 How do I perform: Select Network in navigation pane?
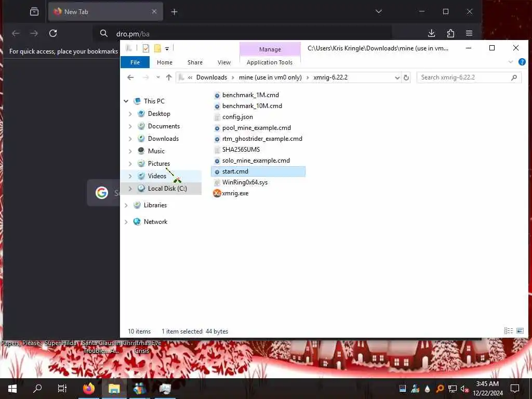tap(155, 222)
